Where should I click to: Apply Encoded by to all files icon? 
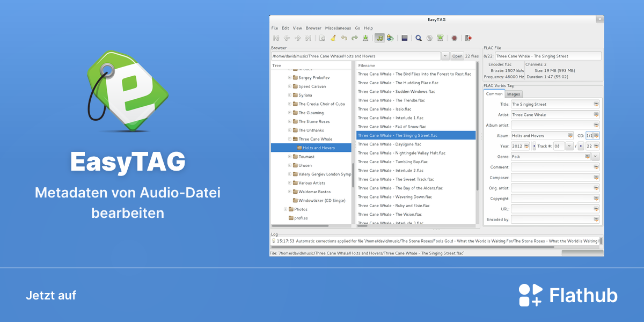pos(596,219)
